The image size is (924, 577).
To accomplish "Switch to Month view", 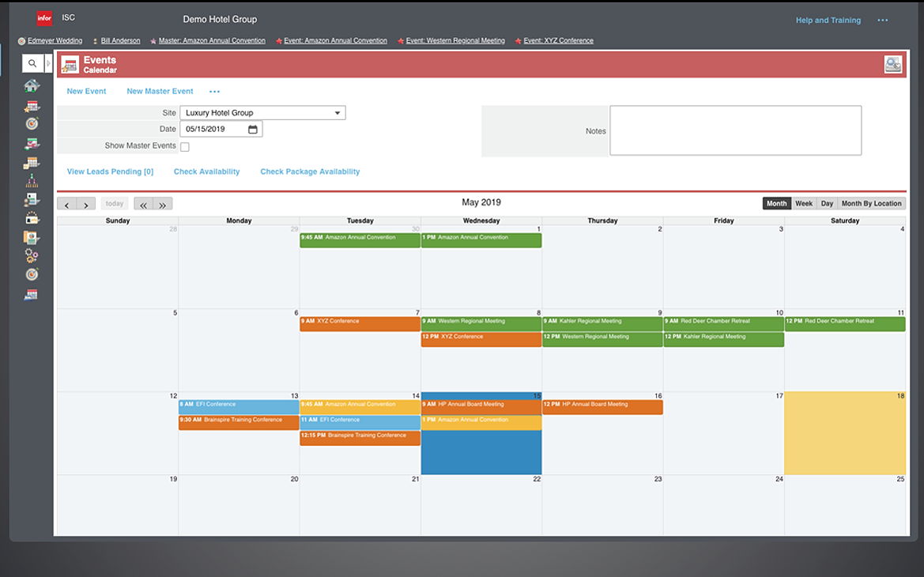I will pos(777,203).
